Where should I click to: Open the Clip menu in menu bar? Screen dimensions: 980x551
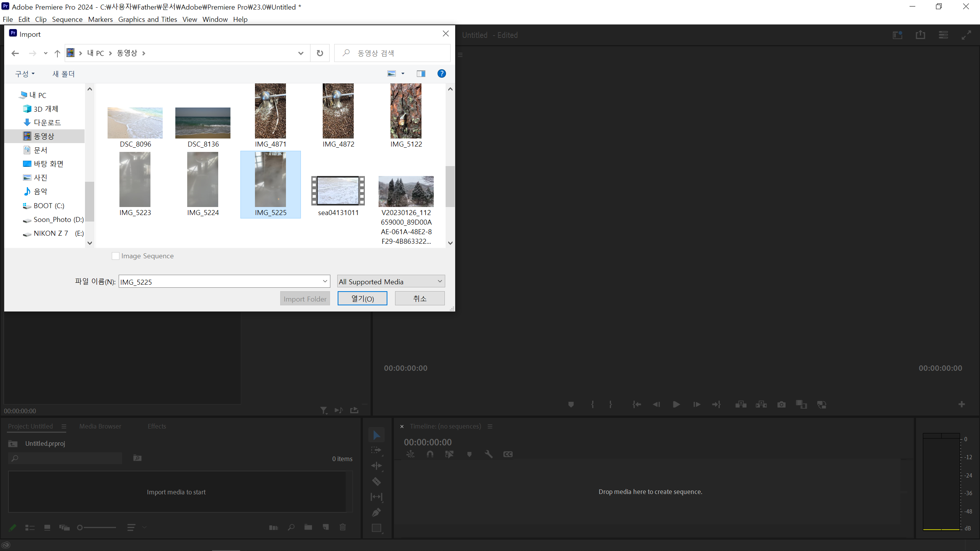[40, 19]
